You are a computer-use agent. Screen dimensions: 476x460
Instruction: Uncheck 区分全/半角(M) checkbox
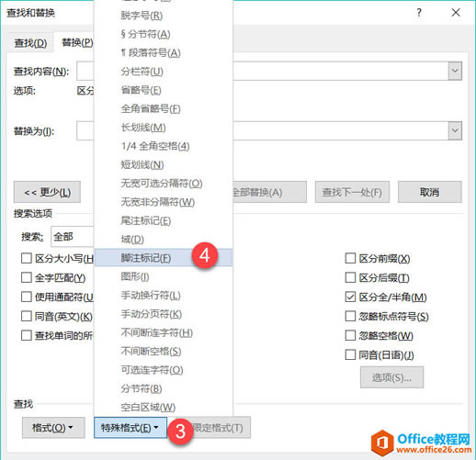coord(350,297)
